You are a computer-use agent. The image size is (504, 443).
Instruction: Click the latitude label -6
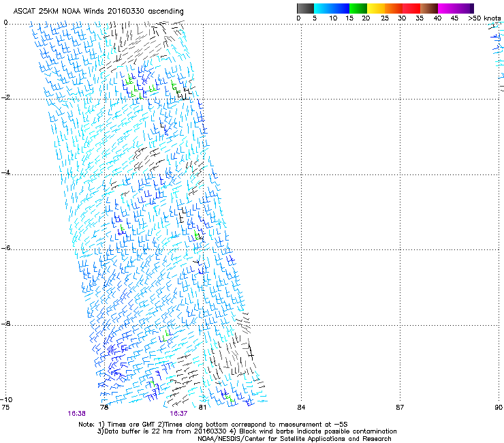pyautogui.click(x=5, y=247)
